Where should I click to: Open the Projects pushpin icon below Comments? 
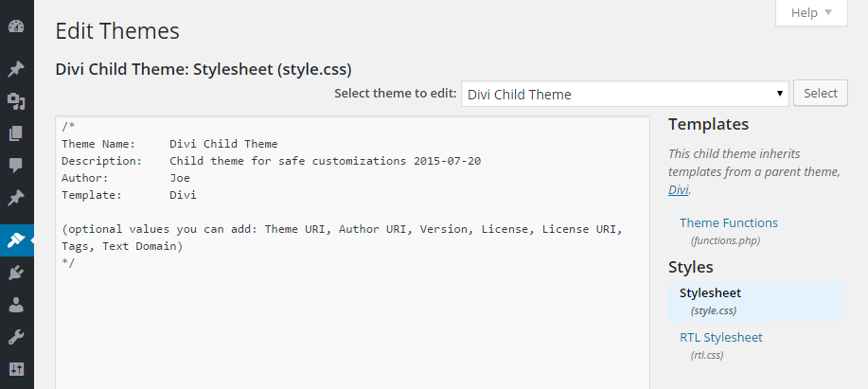[x=17, y=198]
